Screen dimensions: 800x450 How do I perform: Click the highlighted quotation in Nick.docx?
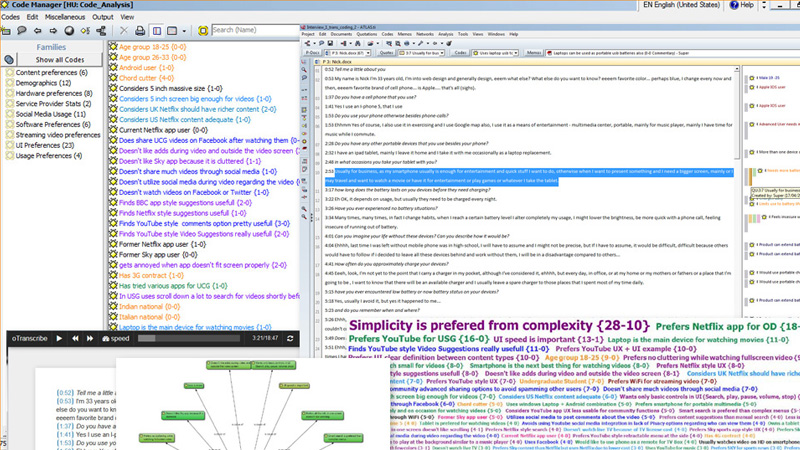pyautogui.click(x=529, y=176)
